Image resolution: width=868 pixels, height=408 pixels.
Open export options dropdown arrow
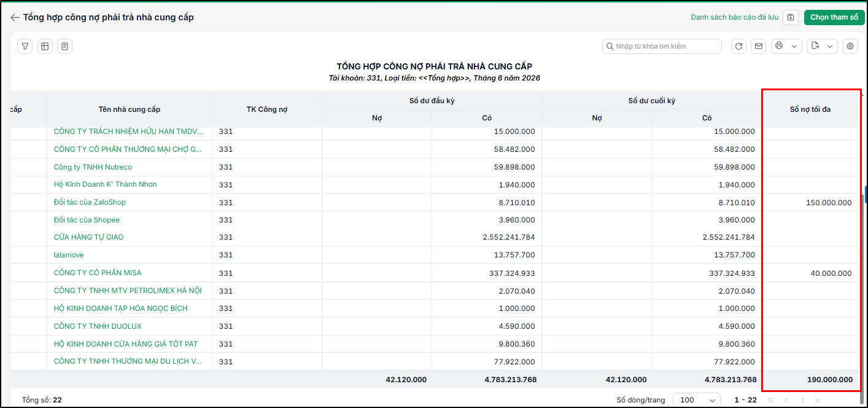[831, 46]
